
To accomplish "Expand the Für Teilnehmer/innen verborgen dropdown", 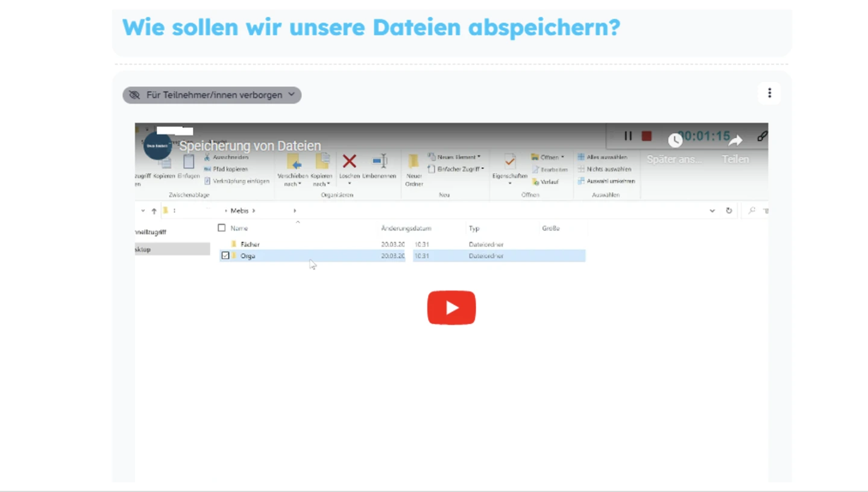I will [292, 95].
